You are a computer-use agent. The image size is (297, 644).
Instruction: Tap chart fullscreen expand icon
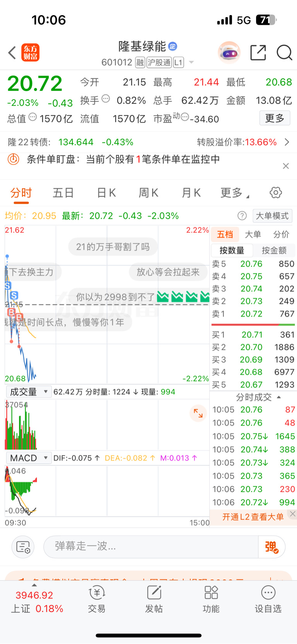198,413
